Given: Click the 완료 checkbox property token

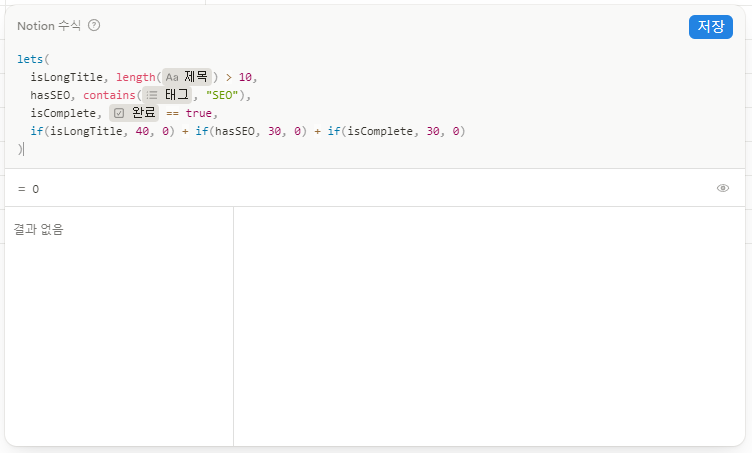Looking at the screenshot, I should pyautogui.click(x=134, y=113).
